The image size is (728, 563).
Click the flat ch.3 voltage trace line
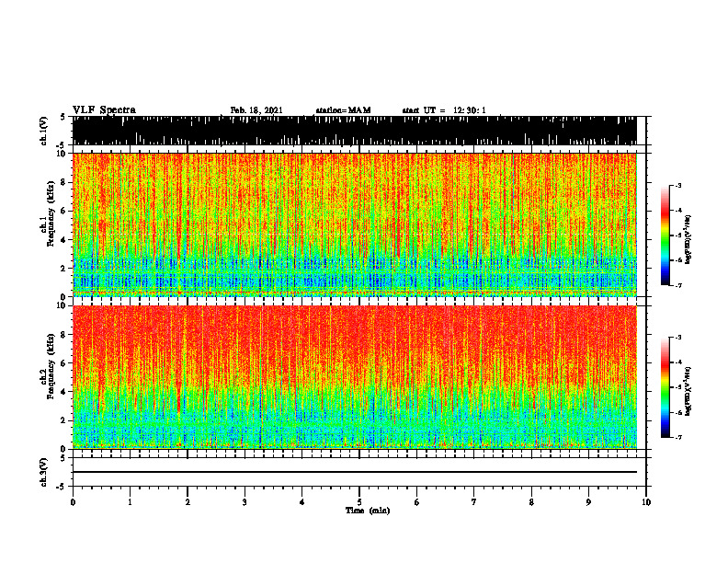(354, 472)
